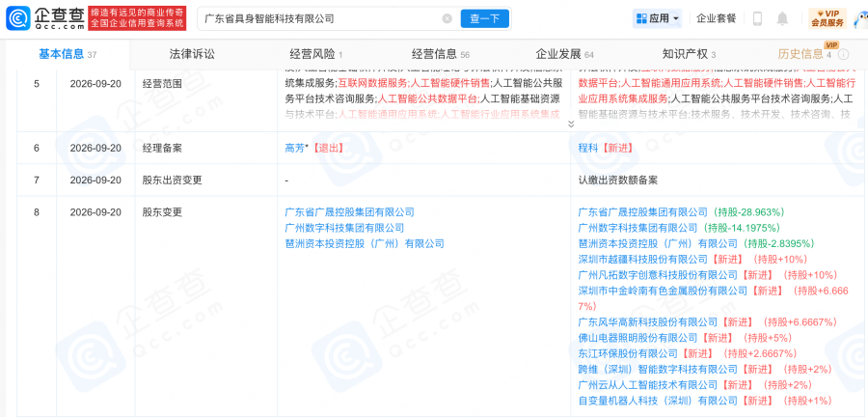The width and height of the screenshot is (868, 417).
Task: Switch to the 经营信息 tab
Action: tap(440, 54)
